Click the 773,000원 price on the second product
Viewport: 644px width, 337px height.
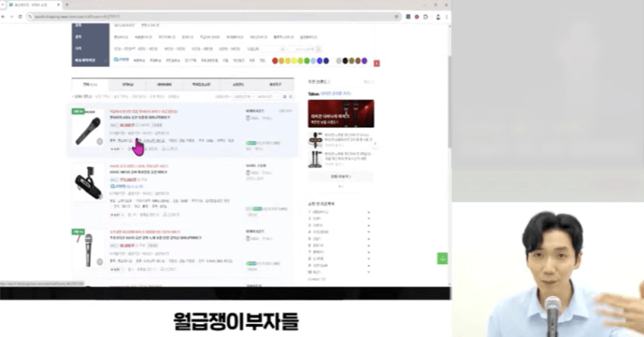(x=128, y=180)
